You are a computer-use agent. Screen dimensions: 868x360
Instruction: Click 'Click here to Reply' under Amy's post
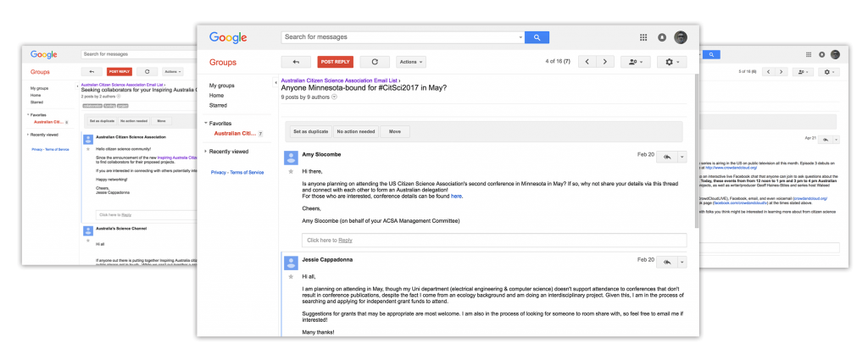pos(494,240)
